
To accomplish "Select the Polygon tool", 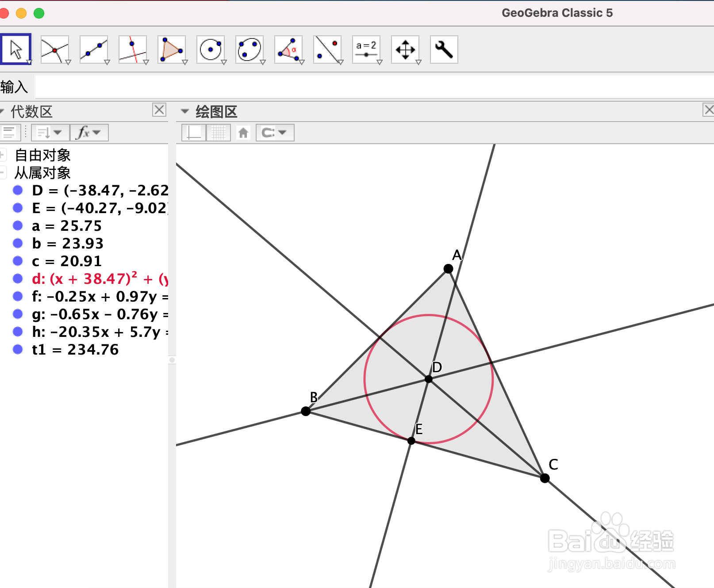I will tap(171, 50).
